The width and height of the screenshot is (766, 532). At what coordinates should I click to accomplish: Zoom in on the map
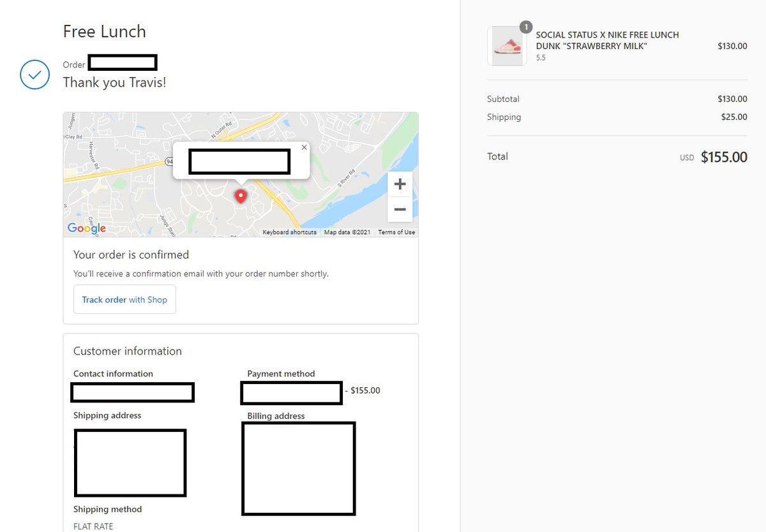coord(400,184)
